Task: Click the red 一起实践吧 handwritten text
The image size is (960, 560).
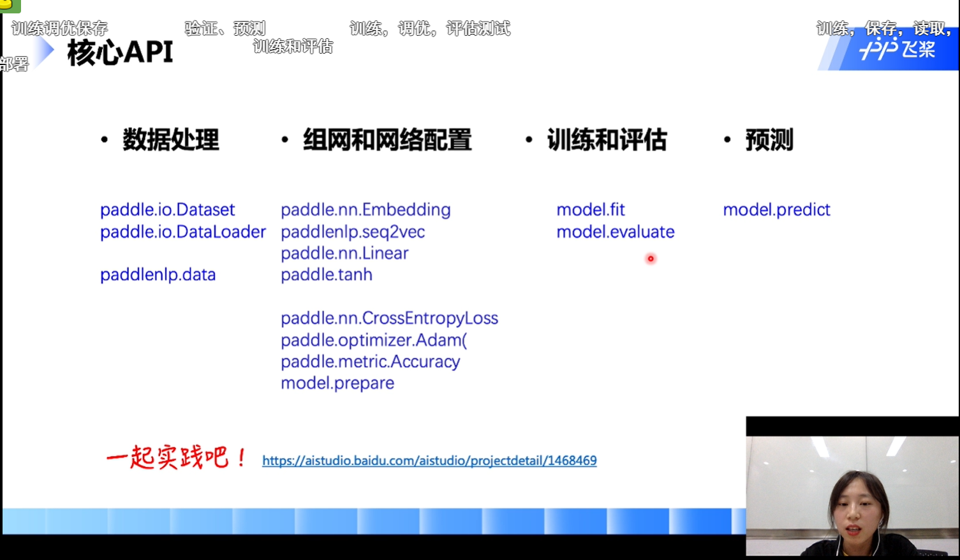Action: point(176,457)
